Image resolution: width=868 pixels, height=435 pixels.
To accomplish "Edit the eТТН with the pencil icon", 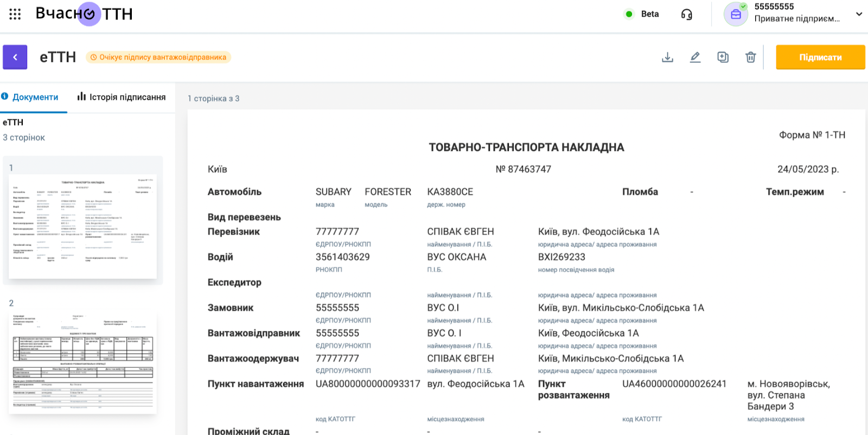I will coord(695,57).
